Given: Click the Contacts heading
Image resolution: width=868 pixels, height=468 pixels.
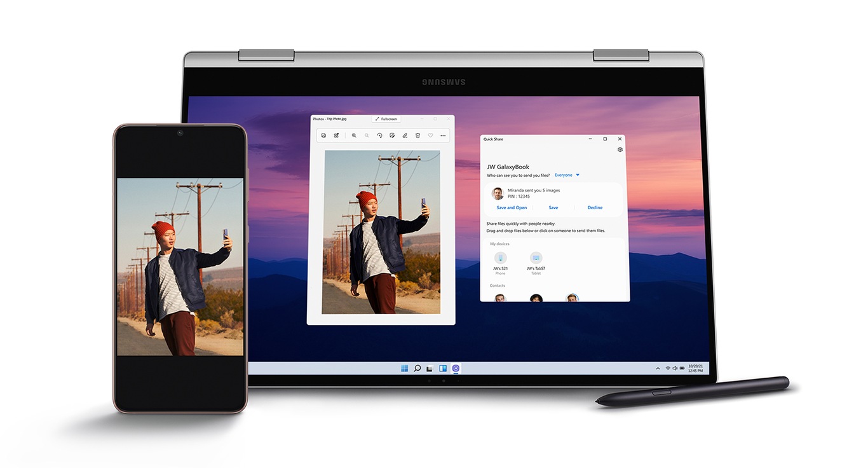Looking at the screenshot, I should [x=498, y=286].
